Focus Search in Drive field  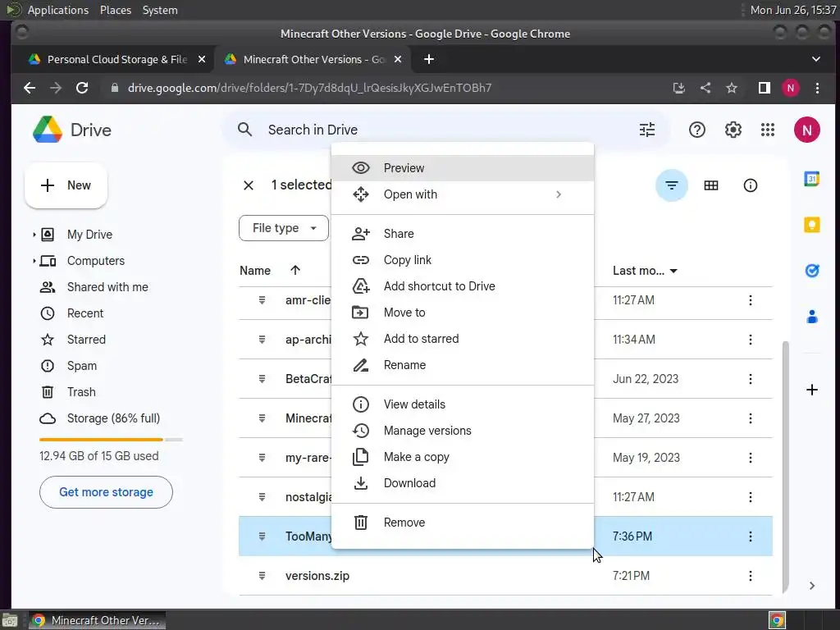[x=445, y=130]
